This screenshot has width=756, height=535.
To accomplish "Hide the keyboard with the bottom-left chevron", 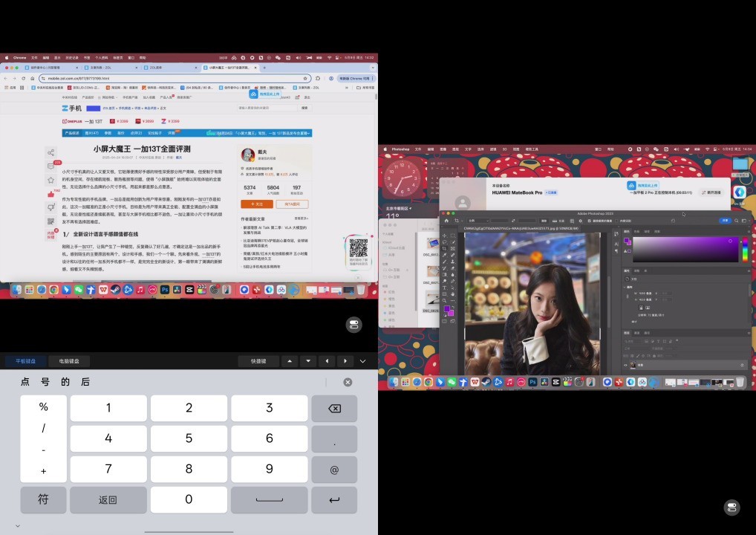I will click(x=18, y=526).
